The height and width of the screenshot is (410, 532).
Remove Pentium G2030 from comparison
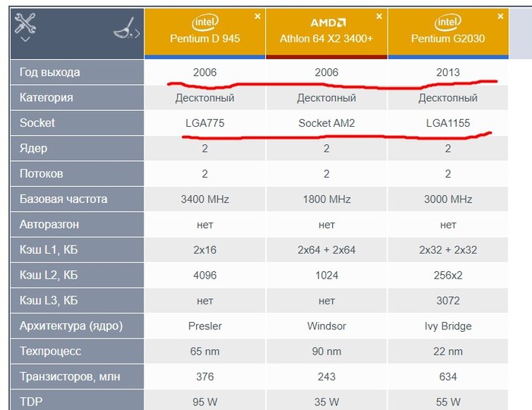[500, 16]
